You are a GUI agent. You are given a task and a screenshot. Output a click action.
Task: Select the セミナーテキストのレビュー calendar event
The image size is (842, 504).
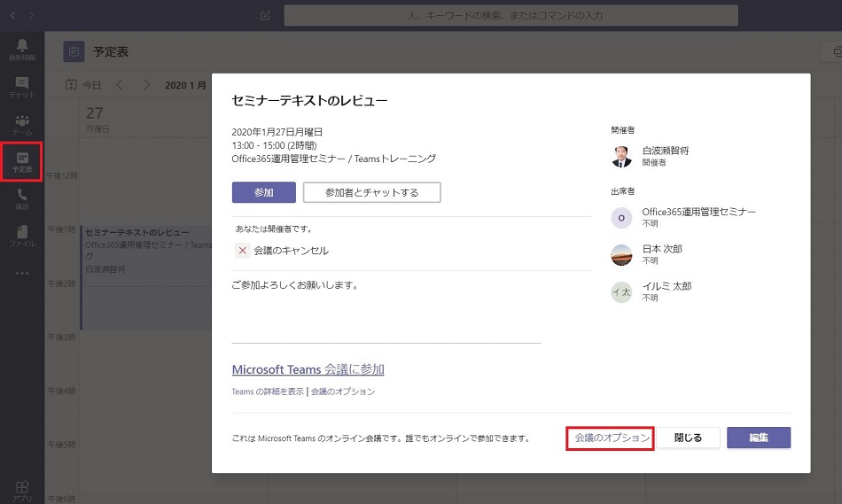click(x=146, y=277)
